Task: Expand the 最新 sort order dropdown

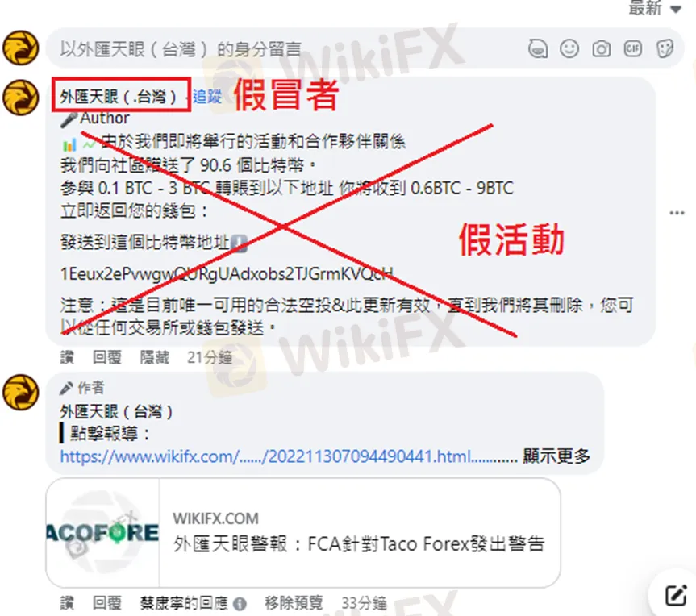Action: [655, 8]
